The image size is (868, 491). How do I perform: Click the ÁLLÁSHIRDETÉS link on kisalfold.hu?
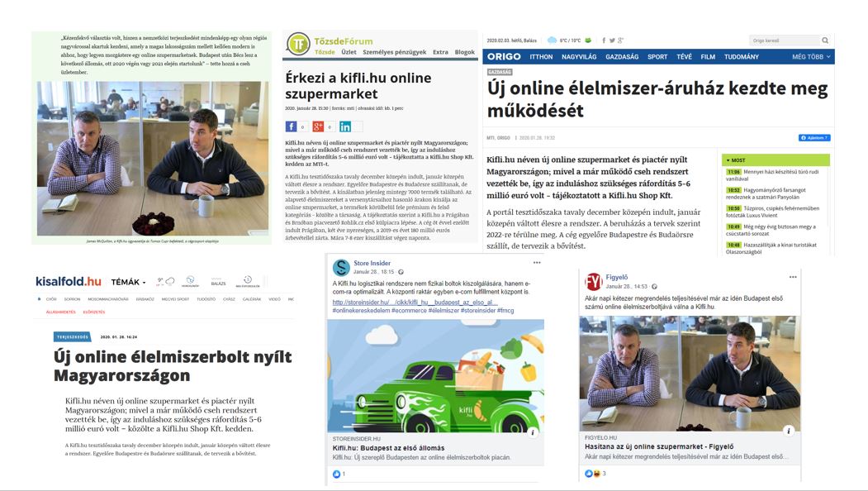coord(61,312)
